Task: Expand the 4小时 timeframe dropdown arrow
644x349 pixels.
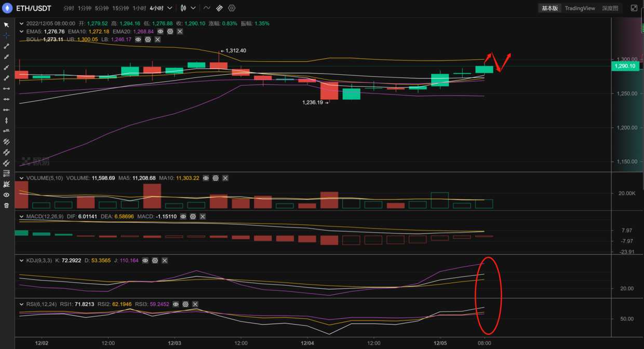Action: [x=170, y=8]
